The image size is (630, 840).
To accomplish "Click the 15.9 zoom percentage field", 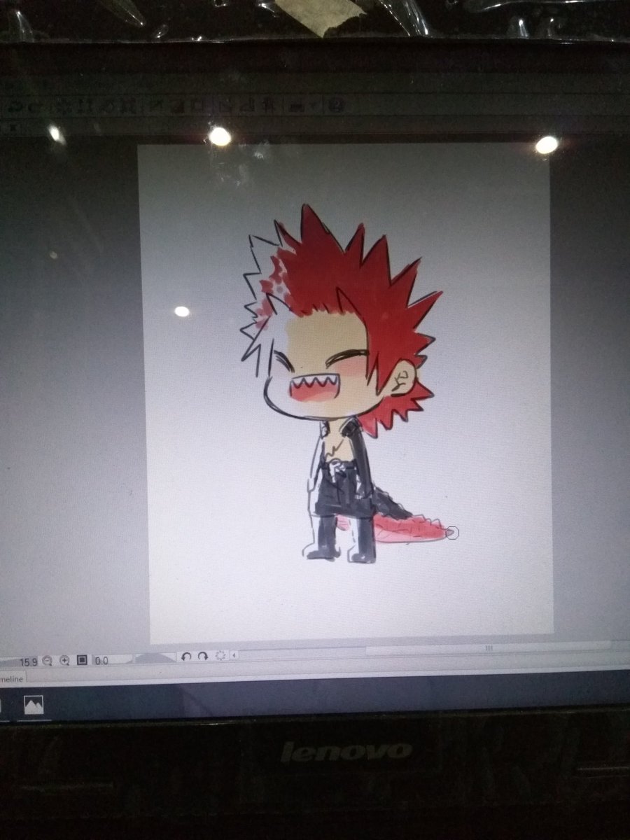I will (20, 662).
